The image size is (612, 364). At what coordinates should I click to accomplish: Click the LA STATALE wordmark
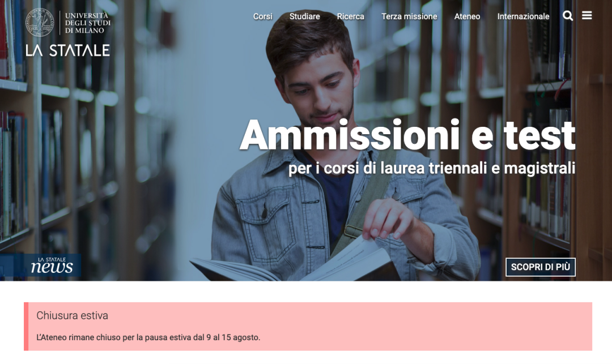(x=67, y=50)
